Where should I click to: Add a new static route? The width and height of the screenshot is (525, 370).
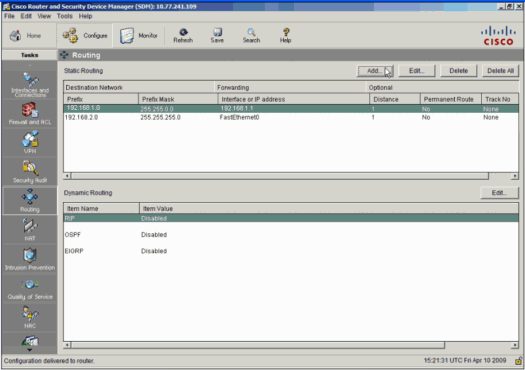pyautogui.click(x=375, y=71)
